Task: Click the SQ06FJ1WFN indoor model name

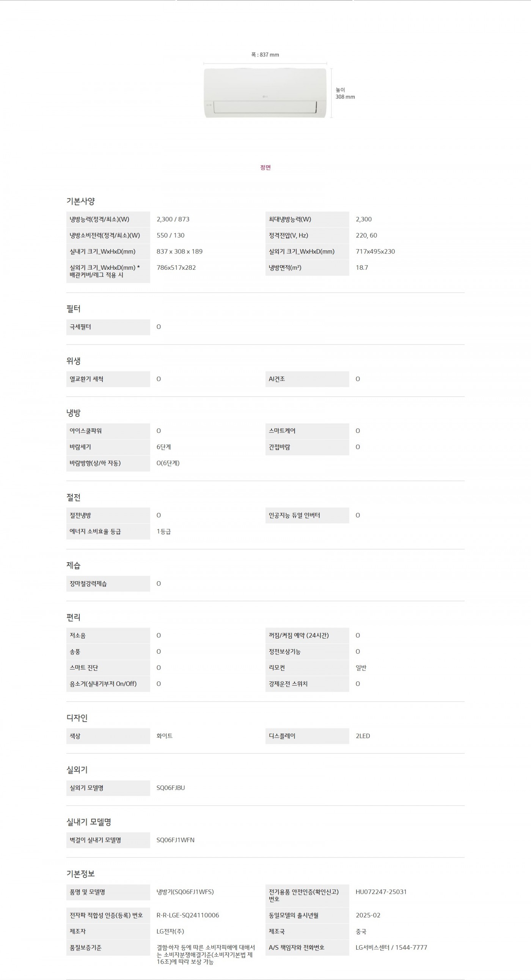Action: [175, 840]
